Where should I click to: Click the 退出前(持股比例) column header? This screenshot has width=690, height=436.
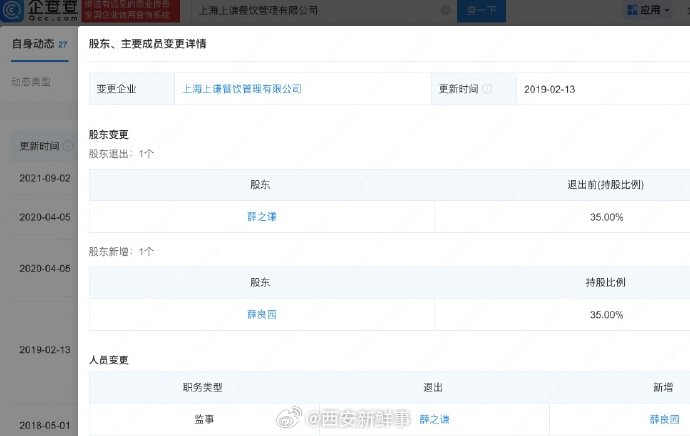[606, 185]
